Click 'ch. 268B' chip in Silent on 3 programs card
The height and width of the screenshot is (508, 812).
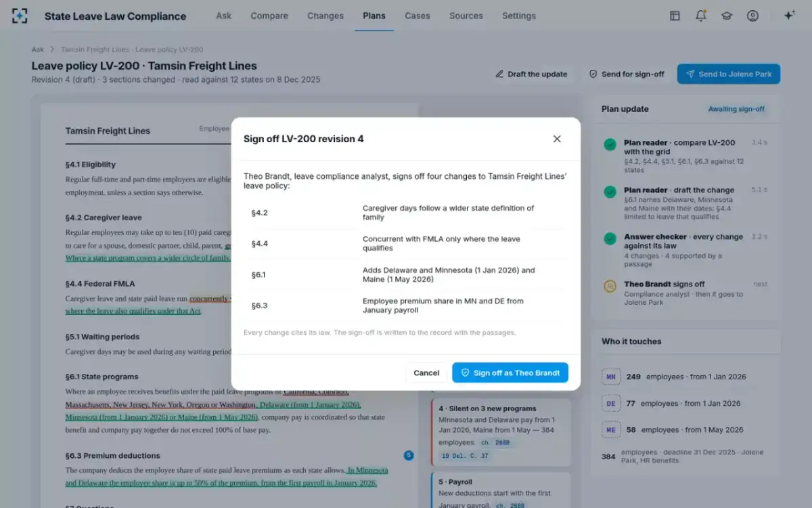tap(495, 443)
